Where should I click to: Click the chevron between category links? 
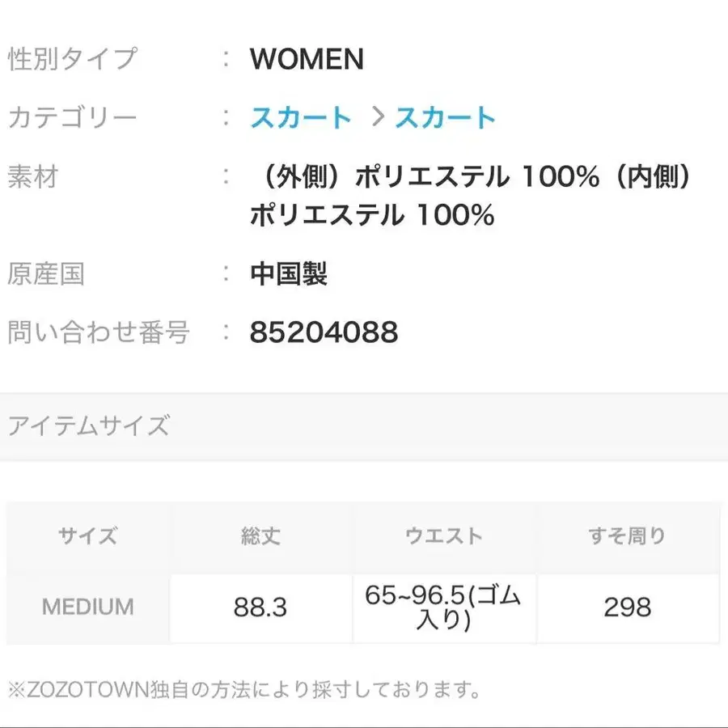[x=374, y=117]
